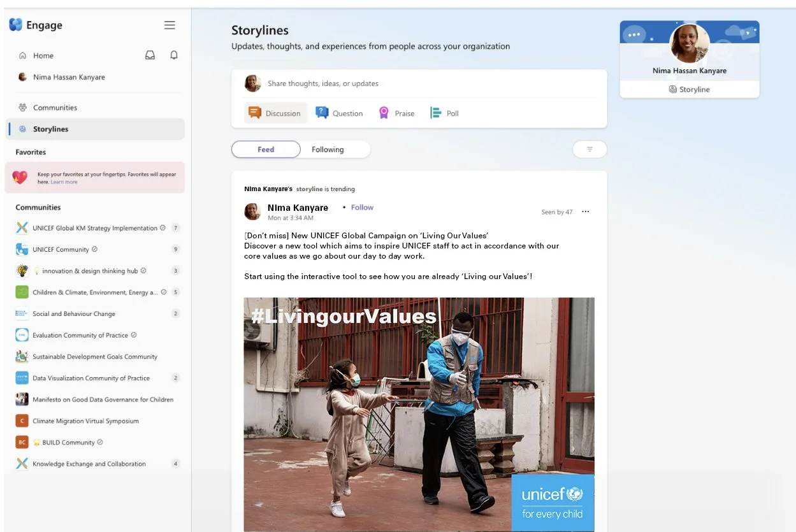Click Nima Kanyare author name on post
The width and height of the screenshot is (796, 532).
(298, 208)
